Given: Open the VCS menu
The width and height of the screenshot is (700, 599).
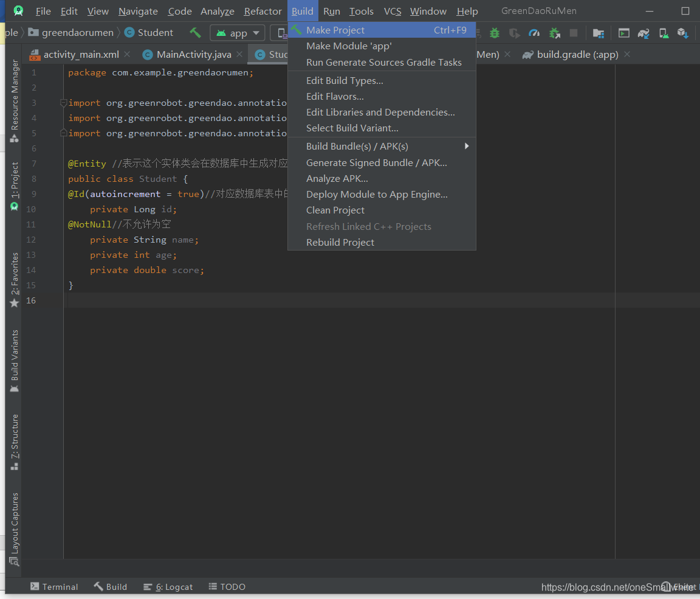Looking at the screenshot, I should [393, 11].
